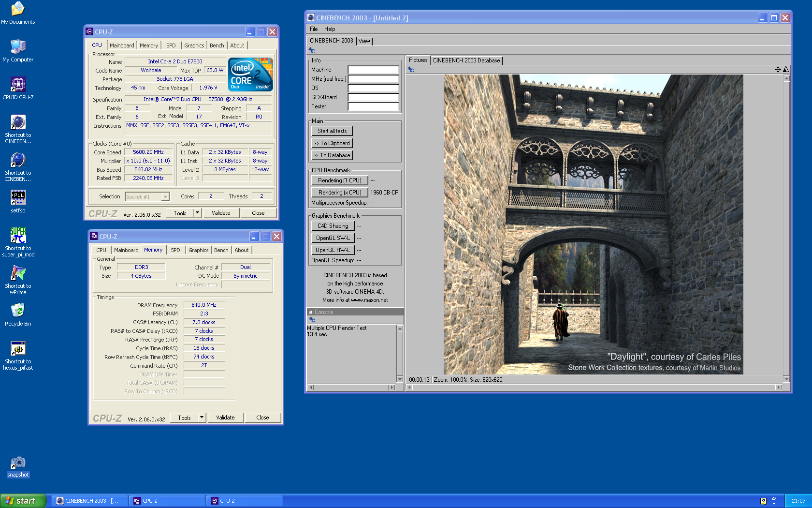Switch to CINEBENCH 2003 taskbar item
The image size is (812, 508).
pos(89,501)
